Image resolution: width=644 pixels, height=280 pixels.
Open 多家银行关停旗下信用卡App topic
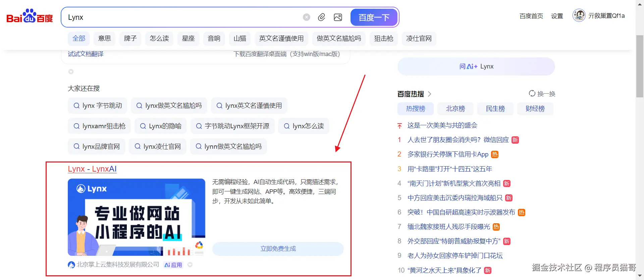point(448,154)
